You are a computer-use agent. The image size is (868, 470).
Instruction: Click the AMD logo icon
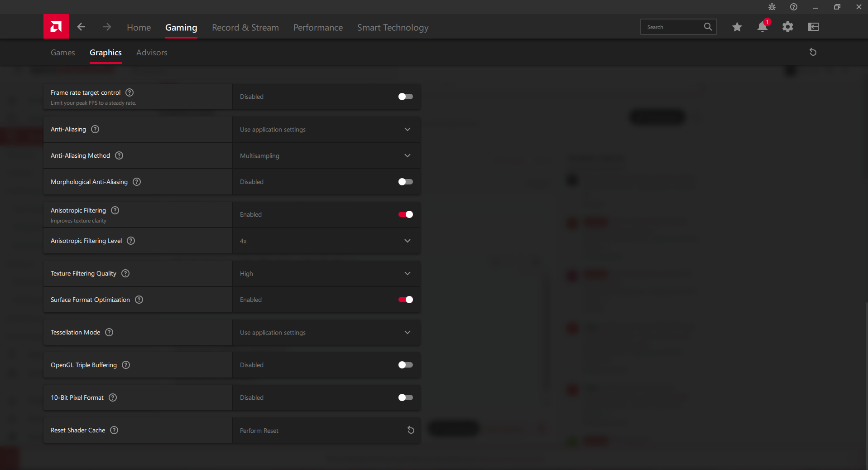tap(56, 27)
